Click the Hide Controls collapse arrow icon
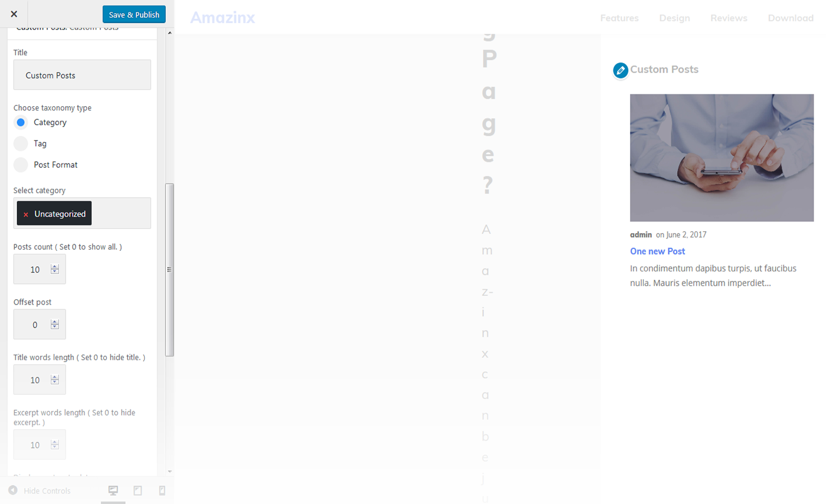 pos(12,490)
